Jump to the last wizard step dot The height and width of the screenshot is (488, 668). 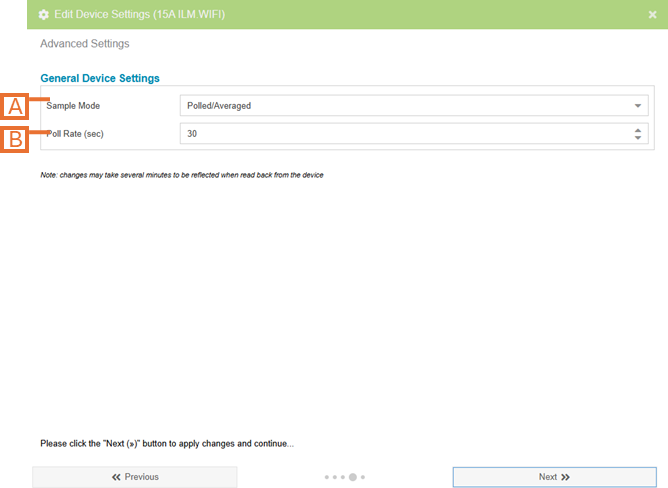point(362,478)
